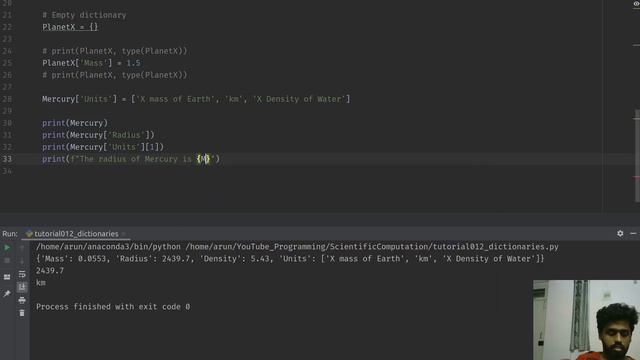Click the Stop process icon in Run panel

pos(7,260)
